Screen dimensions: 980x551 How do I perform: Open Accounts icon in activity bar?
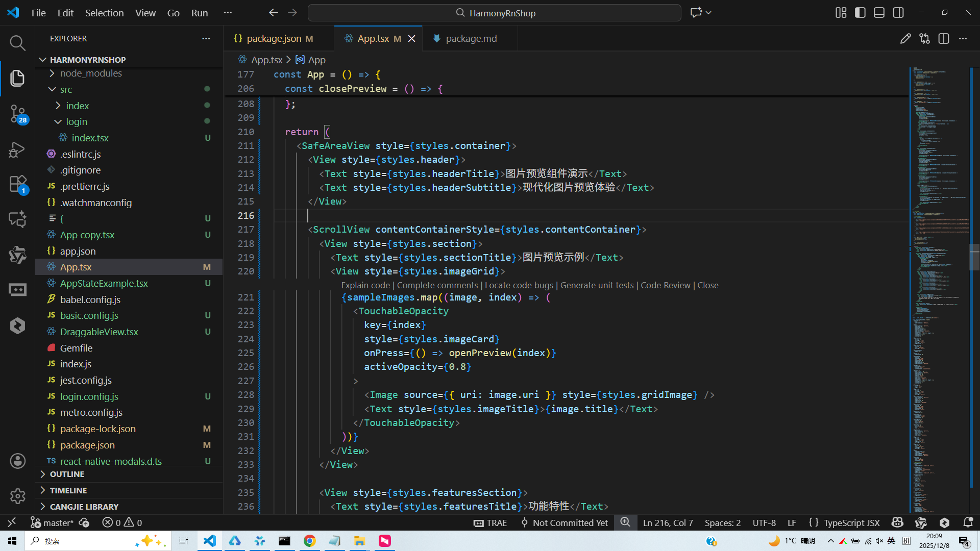(x=17, y=461)
